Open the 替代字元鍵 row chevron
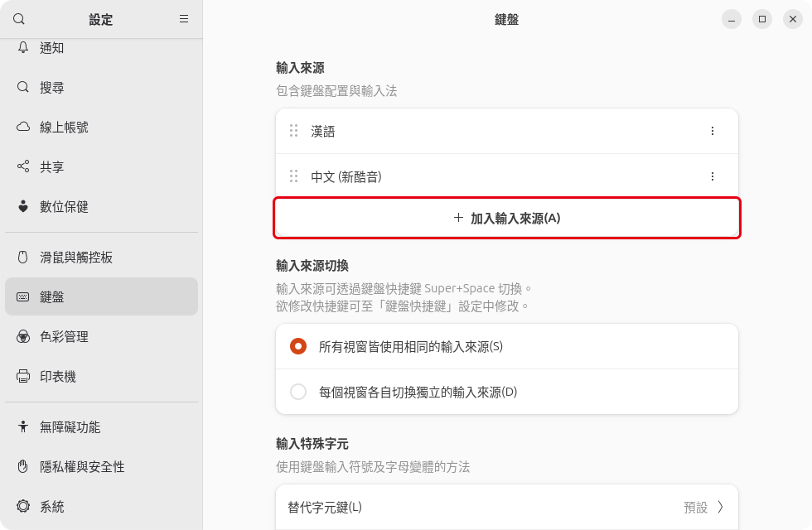This screenshot has width=812, height=530. [x=720, y=507]
